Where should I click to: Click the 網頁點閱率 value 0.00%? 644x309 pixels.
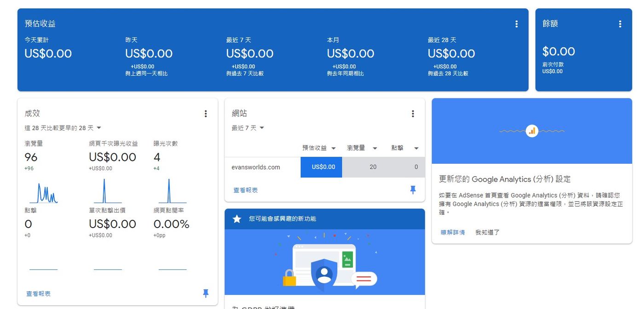(172, 224)
